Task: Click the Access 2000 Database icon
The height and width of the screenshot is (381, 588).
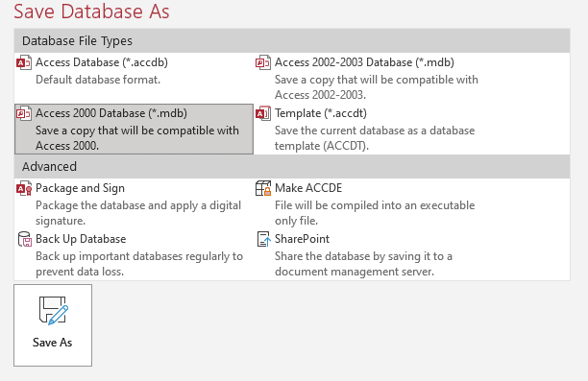Action: pyautogui.click(x=24, y=113)
